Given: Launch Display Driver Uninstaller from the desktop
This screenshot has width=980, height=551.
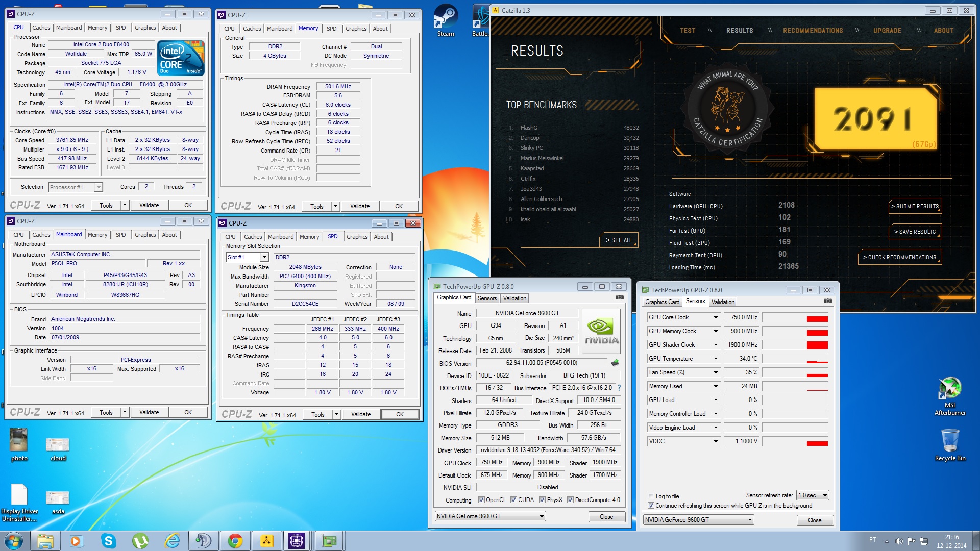Looking at the screenshot, I should (x=19, y=503).
